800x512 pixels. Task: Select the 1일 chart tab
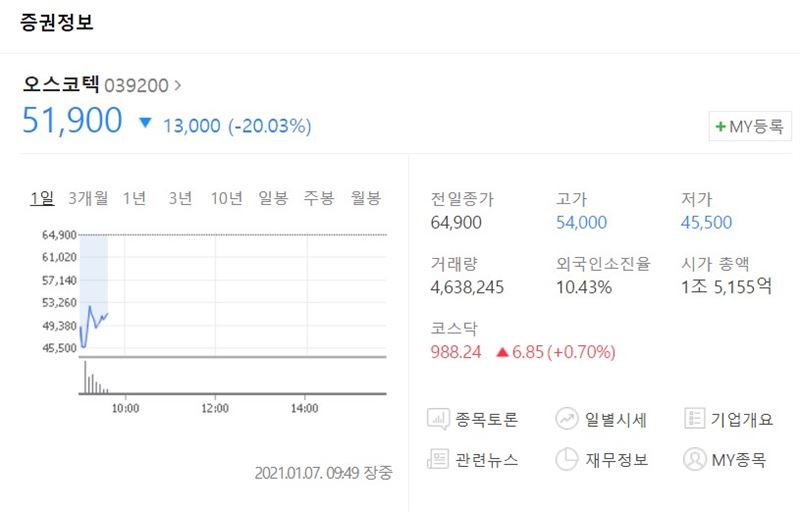(x=42, y=198)
